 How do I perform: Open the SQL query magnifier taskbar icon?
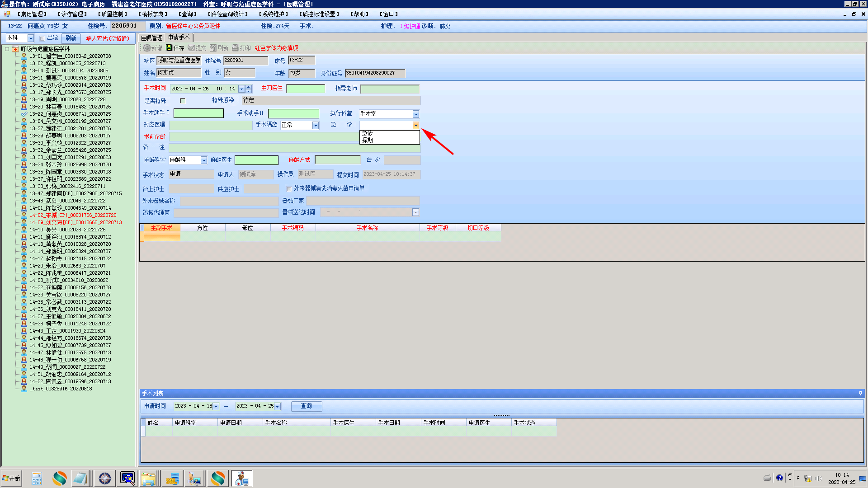(x=127, y=478)
